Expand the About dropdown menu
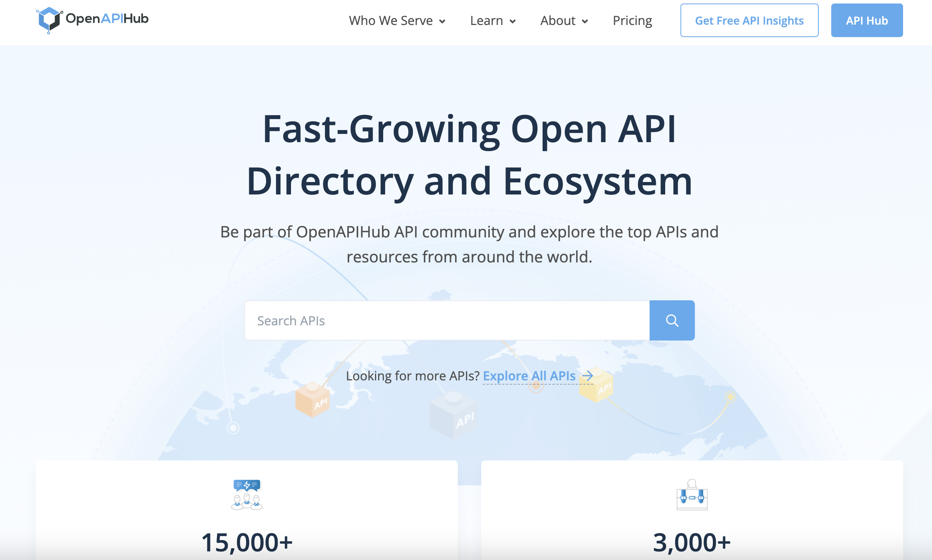The height and width of the screenshot is (560, 932). coord(564,20)
